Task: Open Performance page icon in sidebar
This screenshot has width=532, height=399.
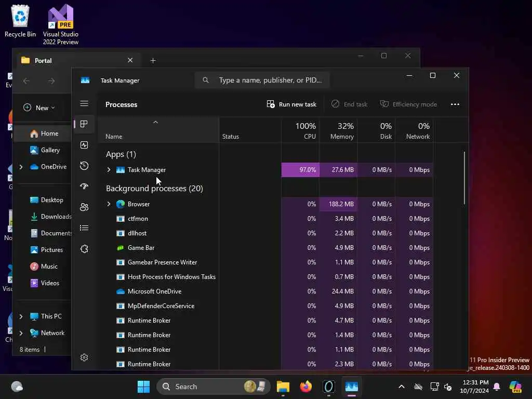Action: (84, 145)
